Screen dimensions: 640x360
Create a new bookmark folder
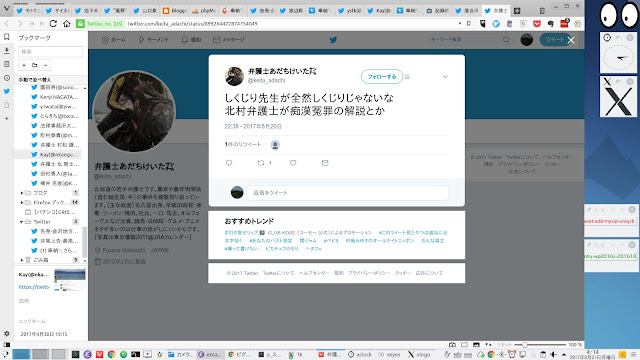(x=35, y=65)
